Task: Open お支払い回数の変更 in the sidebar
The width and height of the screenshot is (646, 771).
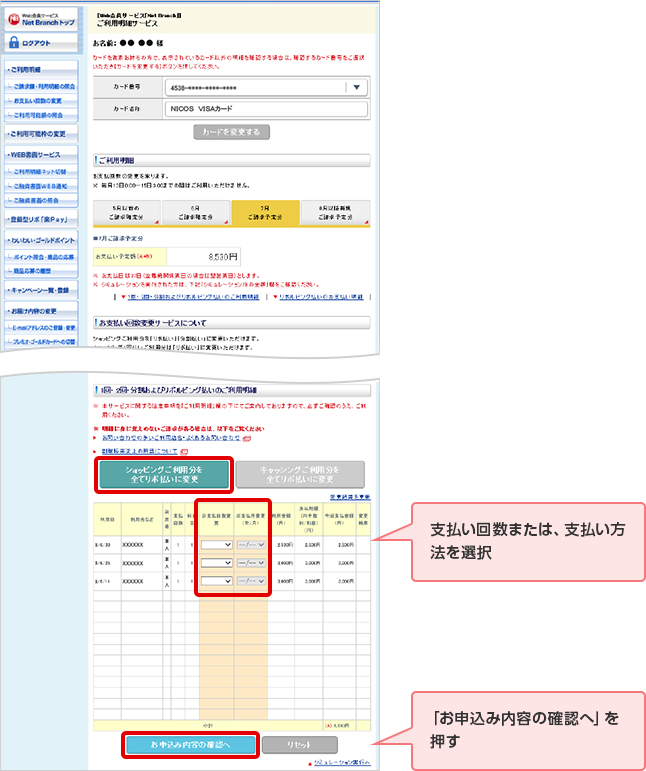Action: (43, 101)
